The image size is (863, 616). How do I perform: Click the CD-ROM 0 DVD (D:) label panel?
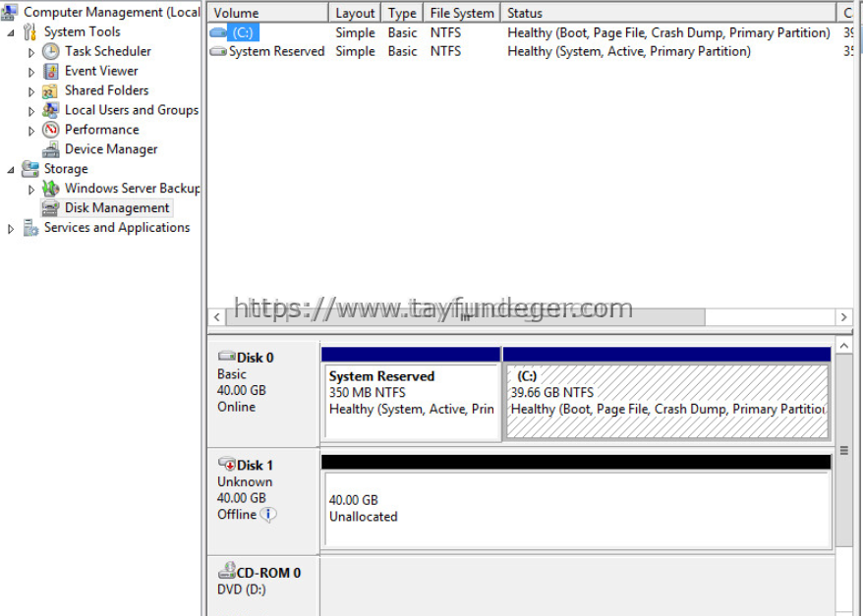[263, 587]
